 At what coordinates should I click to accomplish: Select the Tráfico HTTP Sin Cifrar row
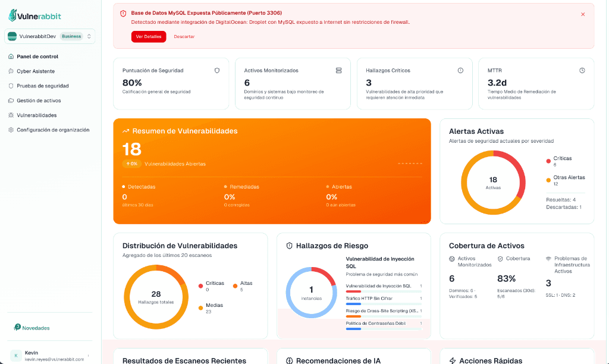(384, 300)
